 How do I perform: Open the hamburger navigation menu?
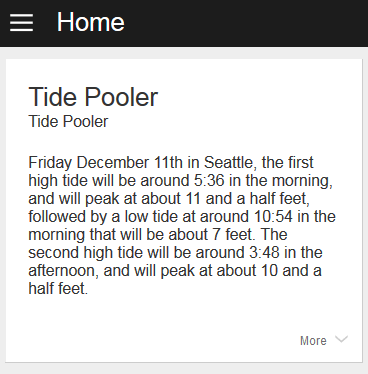(x=22, y=23)
